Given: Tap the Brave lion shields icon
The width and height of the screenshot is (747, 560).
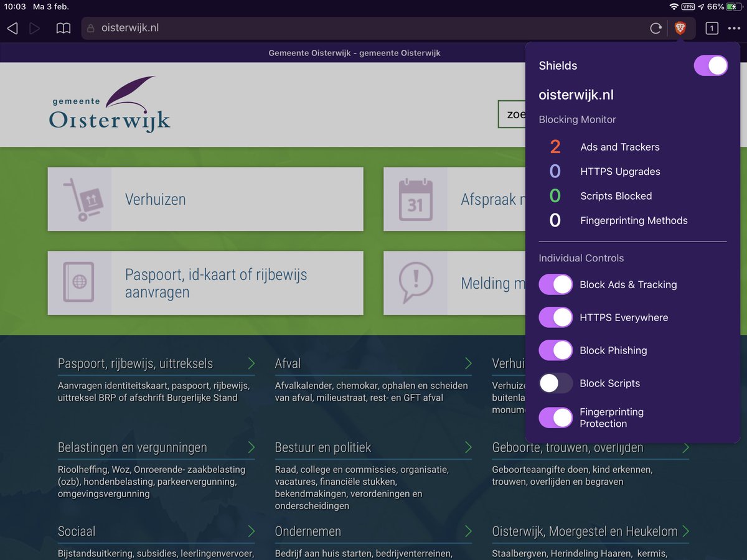Looking at the screenshot, I should (680, 28).
